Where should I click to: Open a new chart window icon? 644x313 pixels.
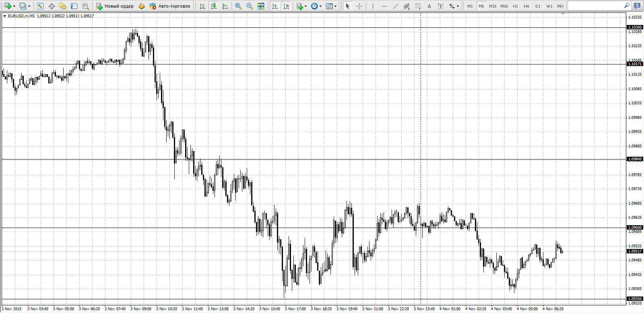click(8, 6)
